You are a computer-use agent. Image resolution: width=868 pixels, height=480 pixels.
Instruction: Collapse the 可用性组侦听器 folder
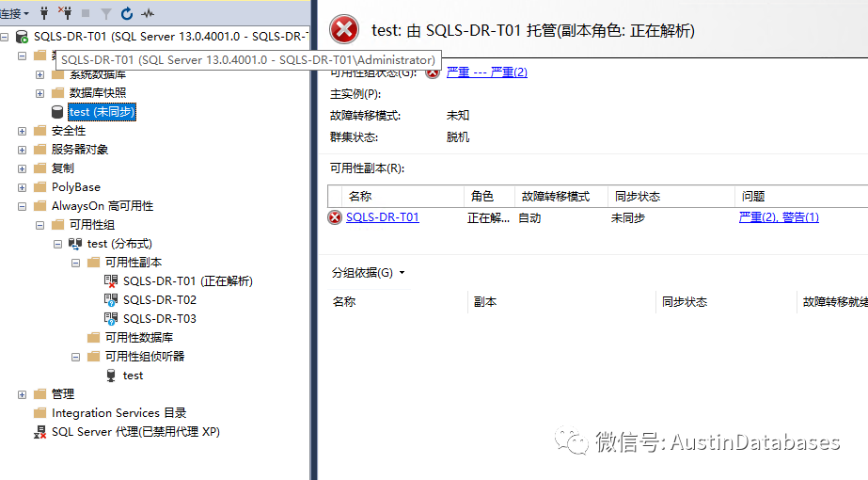tap(76, 358)
